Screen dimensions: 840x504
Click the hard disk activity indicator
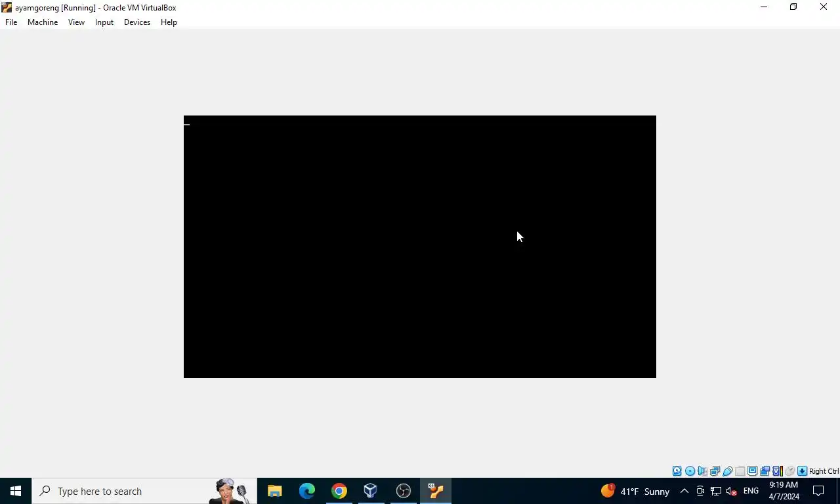click(x=677, y=471)
